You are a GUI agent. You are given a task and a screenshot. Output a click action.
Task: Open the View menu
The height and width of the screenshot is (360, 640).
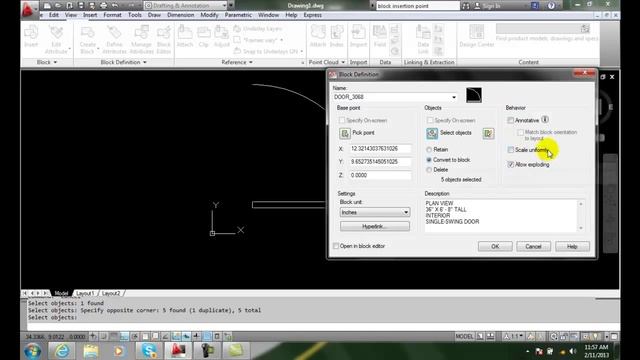tap(71, 15)
